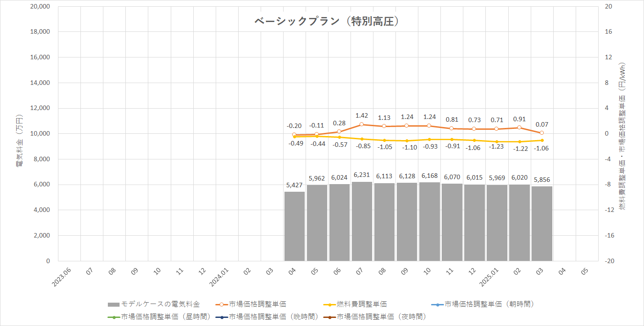Click the yellow data point labeled -1.23
Viewport: 644px width, 326px height.
497,141
